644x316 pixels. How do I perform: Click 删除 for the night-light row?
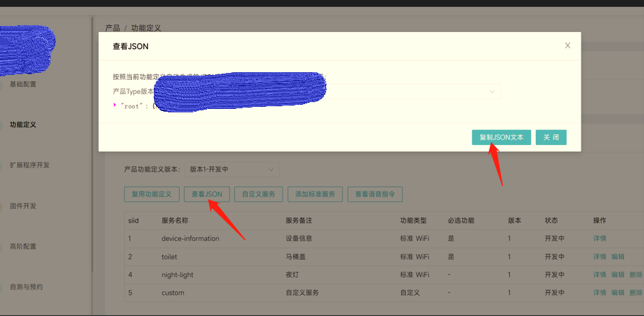point(636,274)
